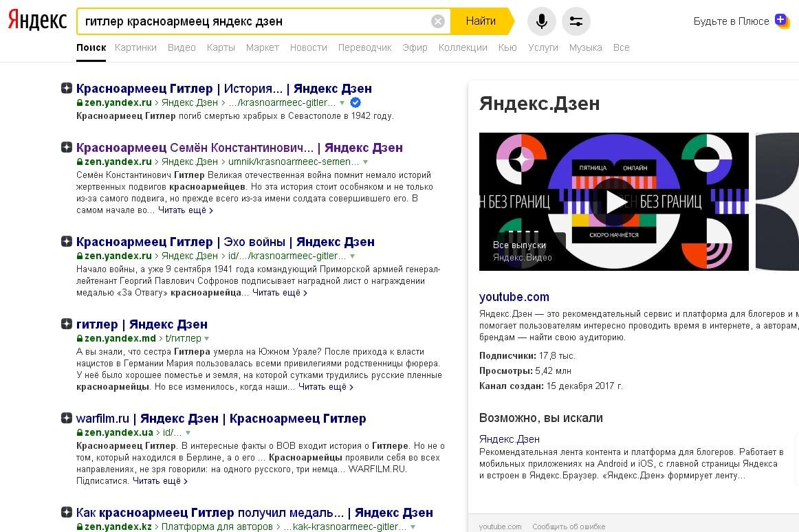The image size is (799, 532).
Task: Expand 'Читать ещё' in Эхо войны snippet
Action: pos(280,293)
